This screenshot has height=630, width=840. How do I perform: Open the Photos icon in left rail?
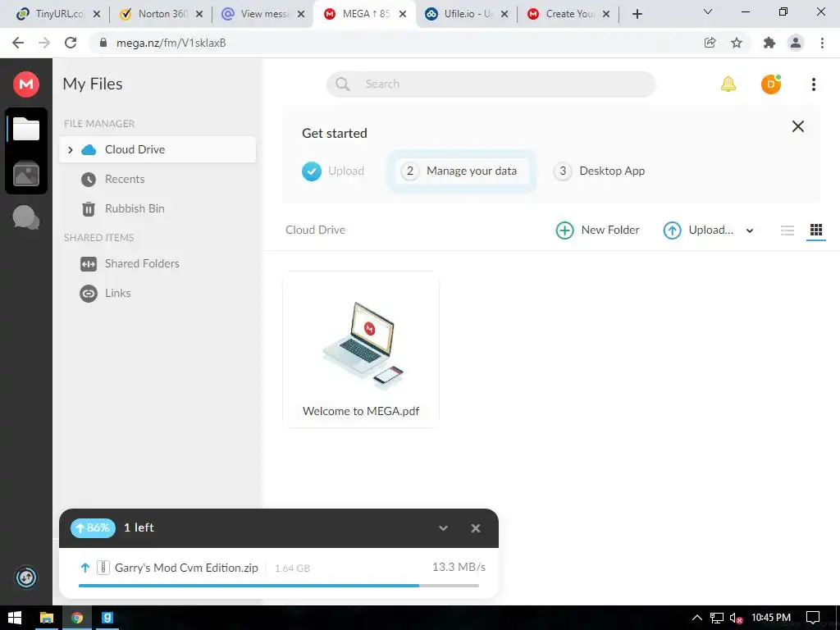click(26, 174)
